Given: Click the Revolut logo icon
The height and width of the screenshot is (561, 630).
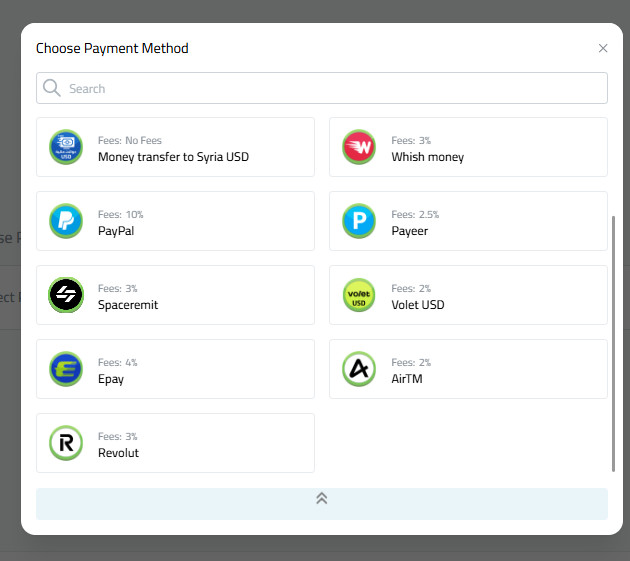Looking at the screenshot, I should (x=66, y=443).
